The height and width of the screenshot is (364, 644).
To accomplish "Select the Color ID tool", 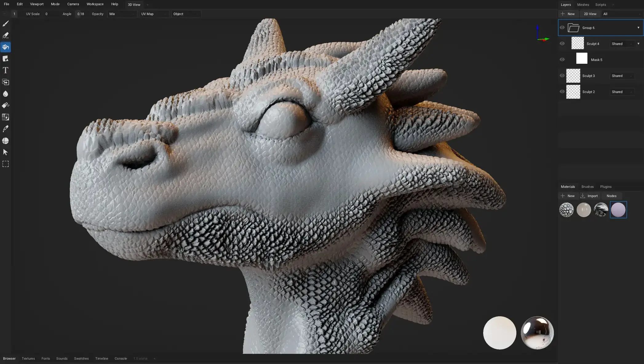I will [6, 117].
